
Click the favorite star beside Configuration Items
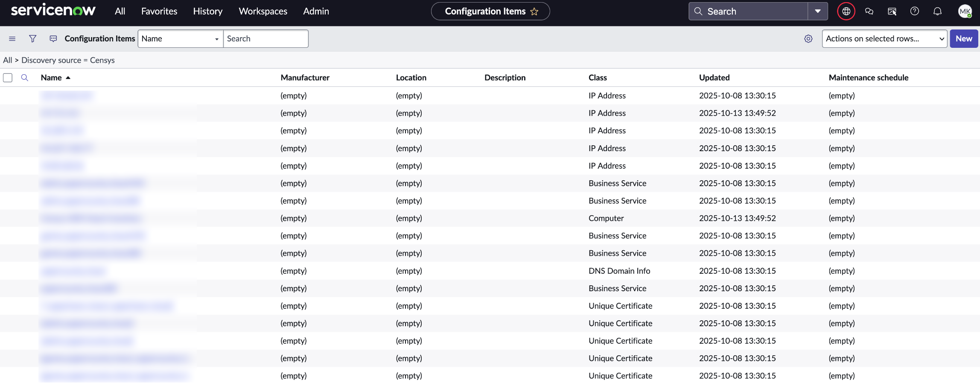coord(534,12)
